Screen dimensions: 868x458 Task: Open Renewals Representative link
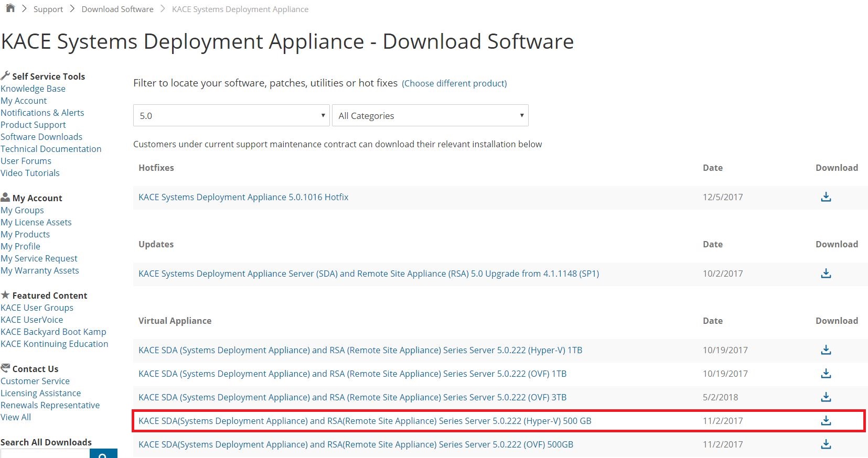(x=50, y=405)
